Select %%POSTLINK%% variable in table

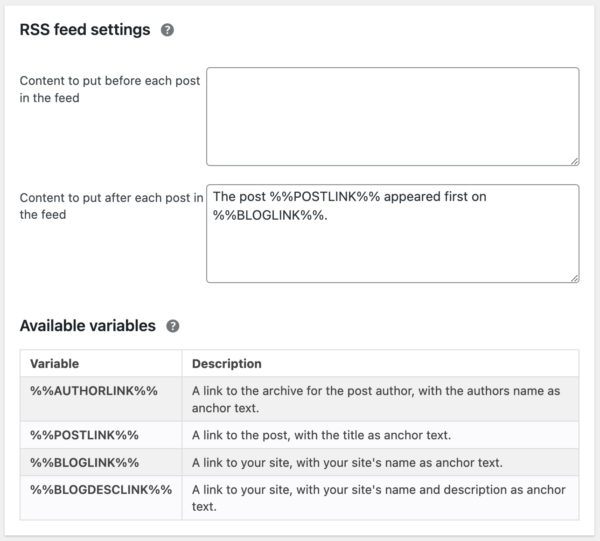84,435
